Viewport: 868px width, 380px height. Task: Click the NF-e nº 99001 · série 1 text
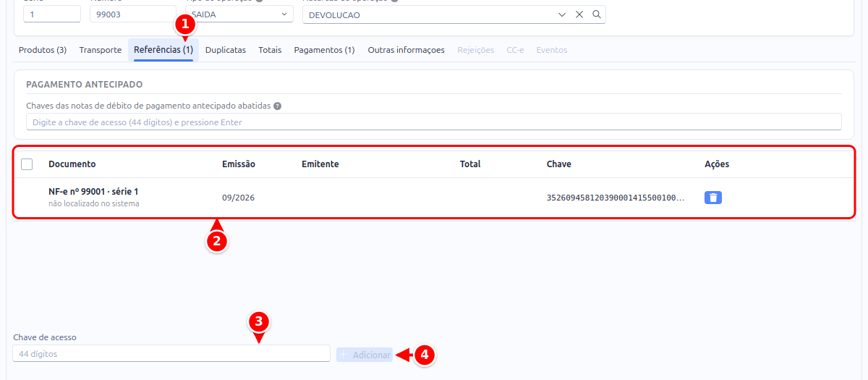[x=93, y=192]
